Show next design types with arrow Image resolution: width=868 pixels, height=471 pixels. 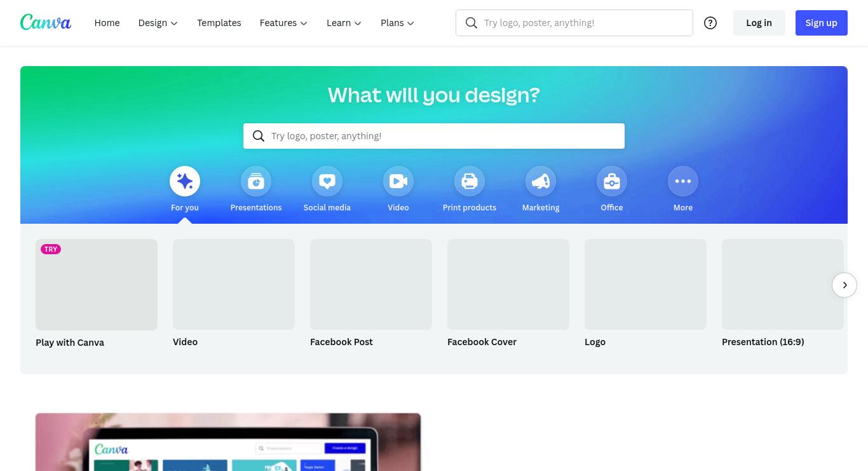[844, 285]
